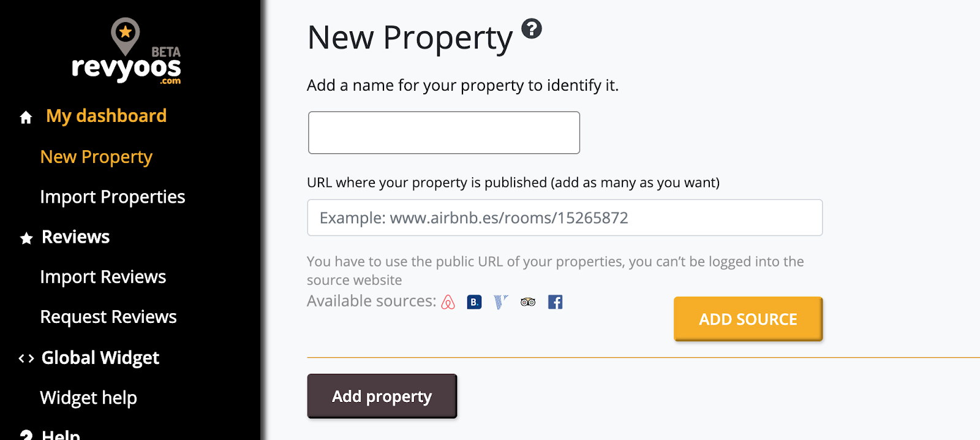Click the star icon beside Reviews
Image resolution: width=980 pixels, height=440 pixels.
26,238
